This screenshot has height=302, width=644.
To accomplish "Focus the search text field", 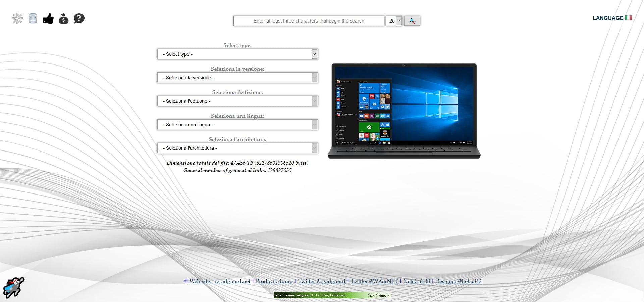I will coord(309,21).
